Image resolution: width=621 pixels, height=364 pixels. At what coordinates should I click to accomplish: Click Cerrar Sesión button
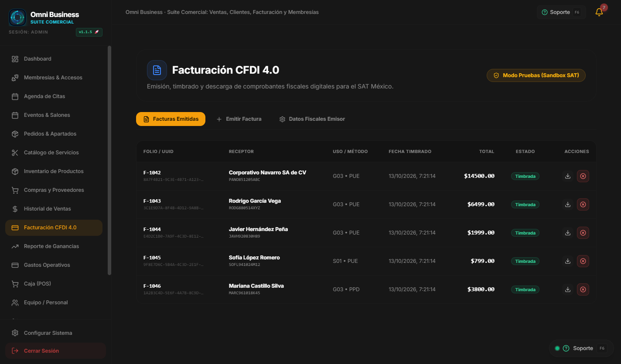click(x=55, y=351)
